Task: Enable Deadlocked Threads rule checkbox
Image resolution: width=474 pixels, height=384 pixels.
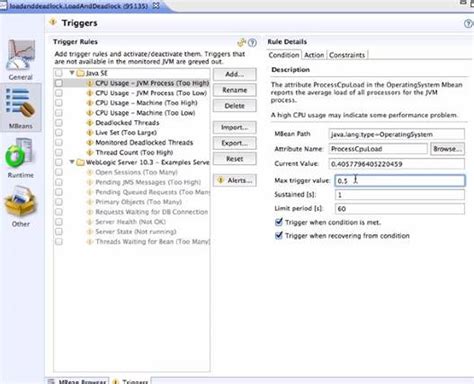Action: tap(59, 123)
